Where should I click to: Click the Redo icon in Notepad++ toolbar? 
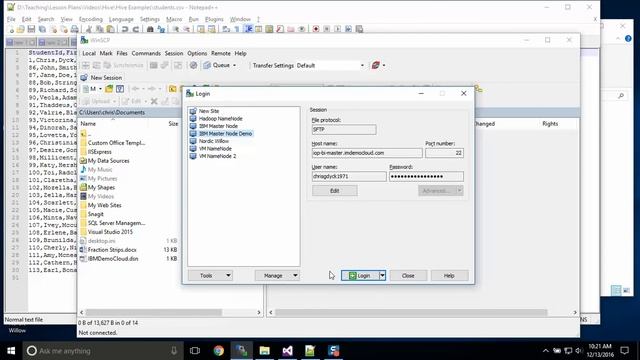[136, 29]
